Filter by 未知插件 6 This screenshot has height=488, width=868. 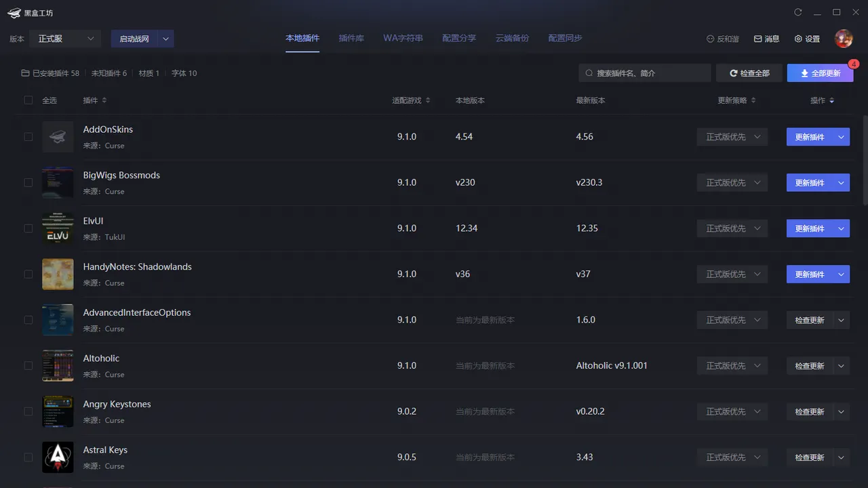click(109, 73)
